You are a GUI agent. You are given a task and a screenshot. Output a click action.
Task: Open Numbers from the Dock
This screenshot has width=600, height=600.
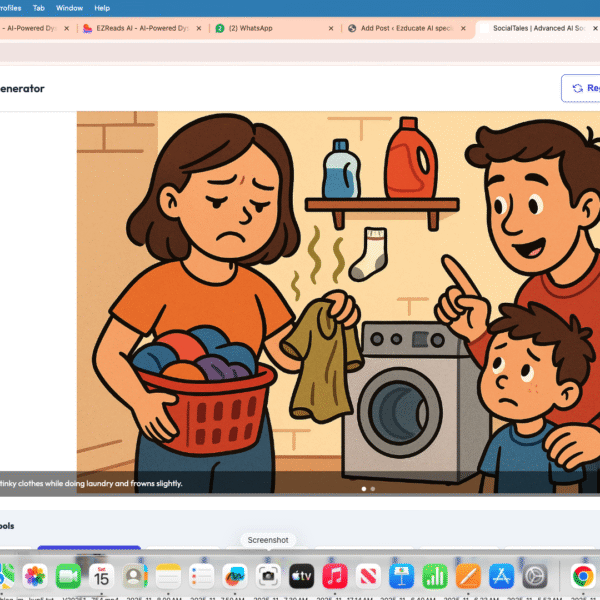pyautogui.click(x=435, y=576)
